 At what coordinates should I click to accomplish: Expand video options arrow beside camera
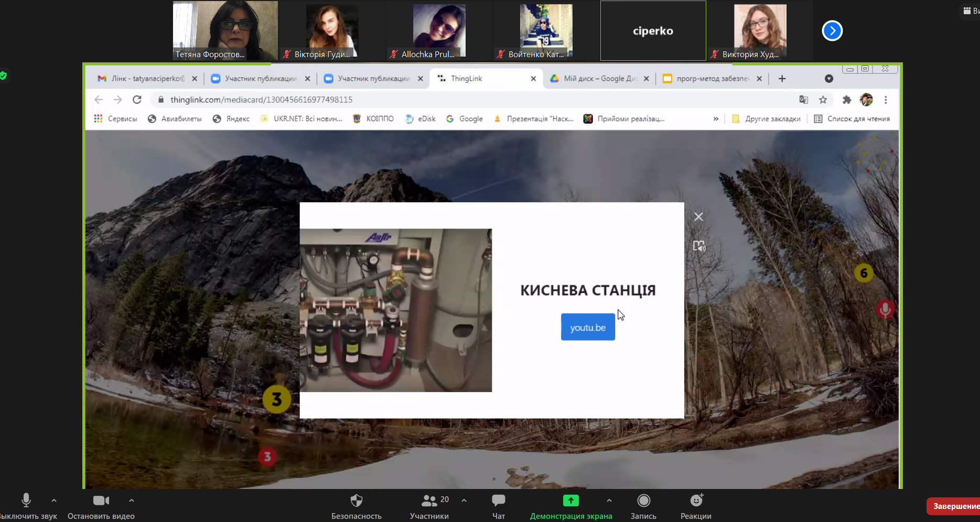[132, 501]
